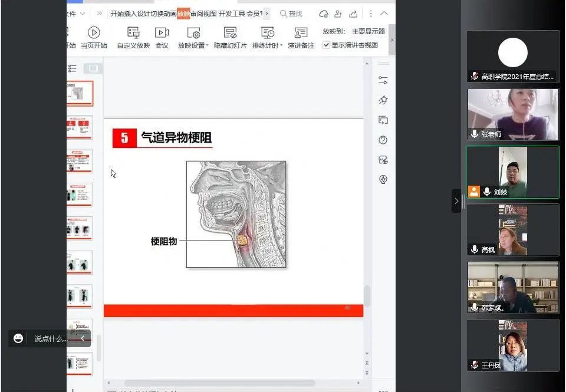Toggle muted mic of 高职学院2021年度总结 participant

point(474,76)
